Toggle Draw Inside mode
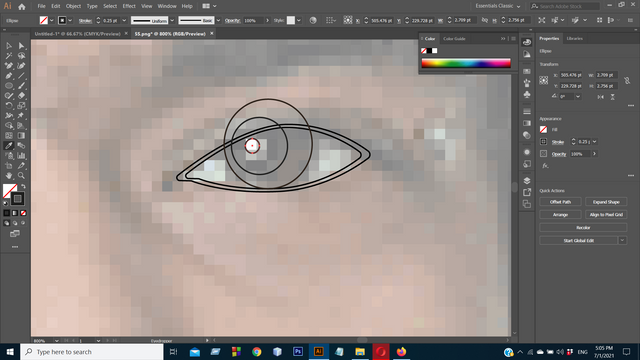 click(x=23, y=223)
